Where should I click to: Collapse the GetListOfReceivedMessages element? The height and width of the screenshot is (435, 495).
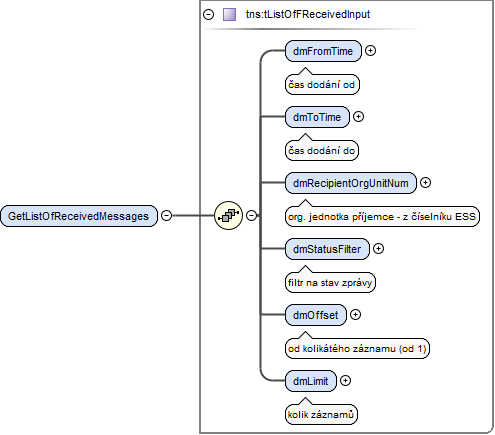(x=166, y=215)
